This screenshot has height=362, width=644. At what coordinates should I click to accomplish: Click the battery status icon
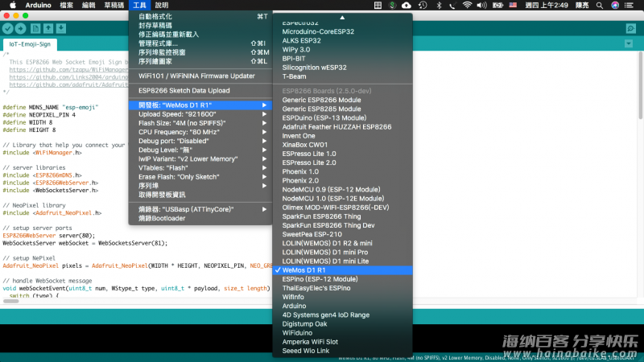pos(497,5)
